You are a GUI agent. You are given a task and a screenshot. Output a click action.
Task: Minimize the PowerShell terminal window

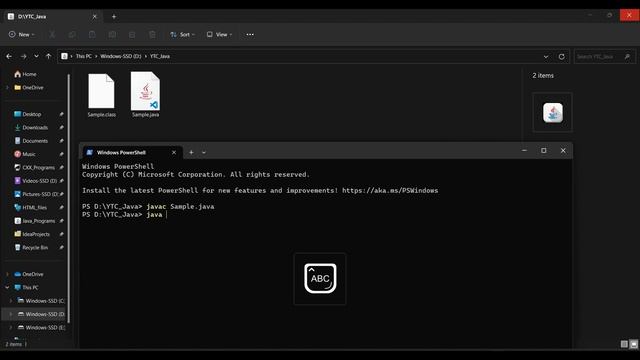click(524, 151)
